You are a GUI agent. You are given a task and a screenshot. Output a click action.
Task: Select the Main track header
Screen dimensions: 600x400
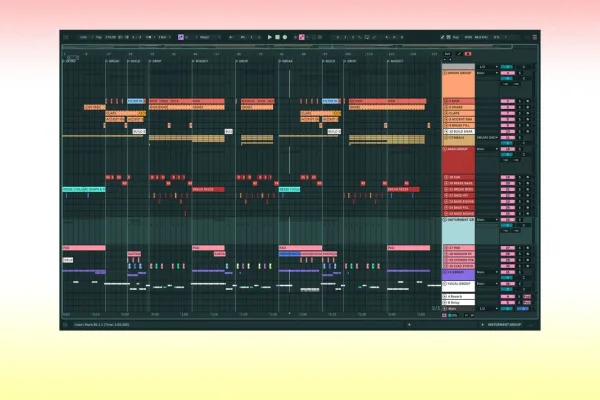click(x=458, y=309)
